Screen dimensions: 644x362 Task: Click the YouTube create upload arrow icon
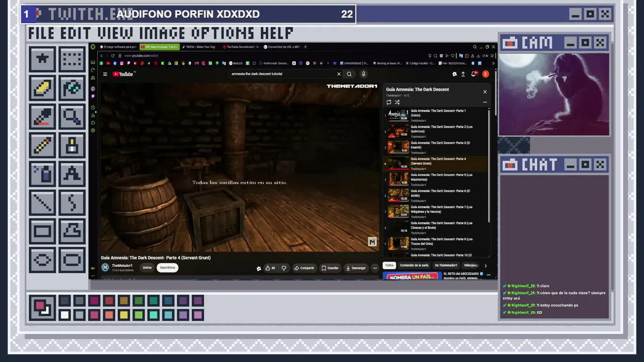pos(463,74)
